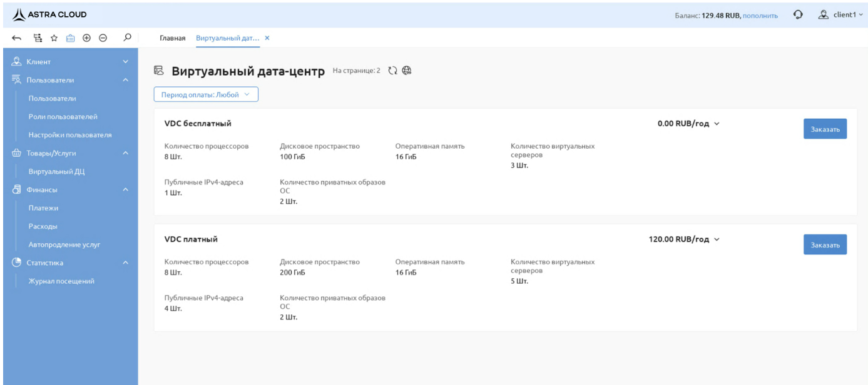868x385 pixels.
Task: Open the client1 user account menu
Action: 836,15
